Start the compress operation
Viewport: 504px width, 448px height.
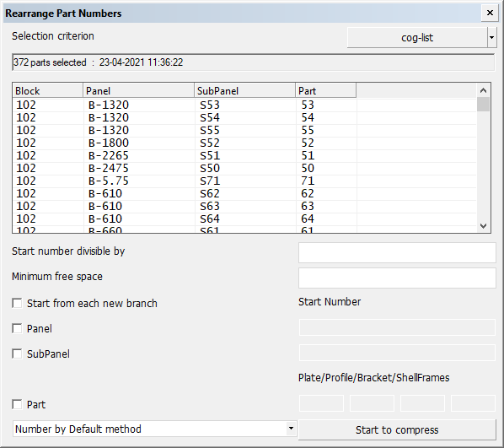[x=397, y=430]
